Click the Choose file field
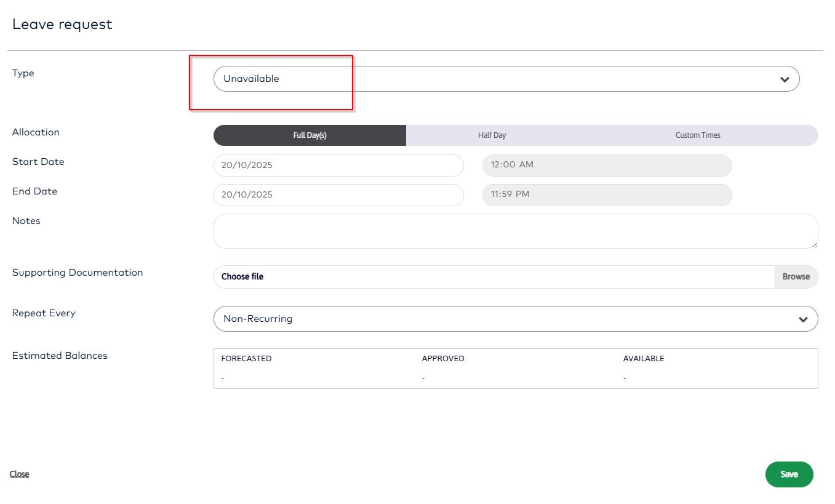Screen dimensions: 835x504 tap(493, 277)
